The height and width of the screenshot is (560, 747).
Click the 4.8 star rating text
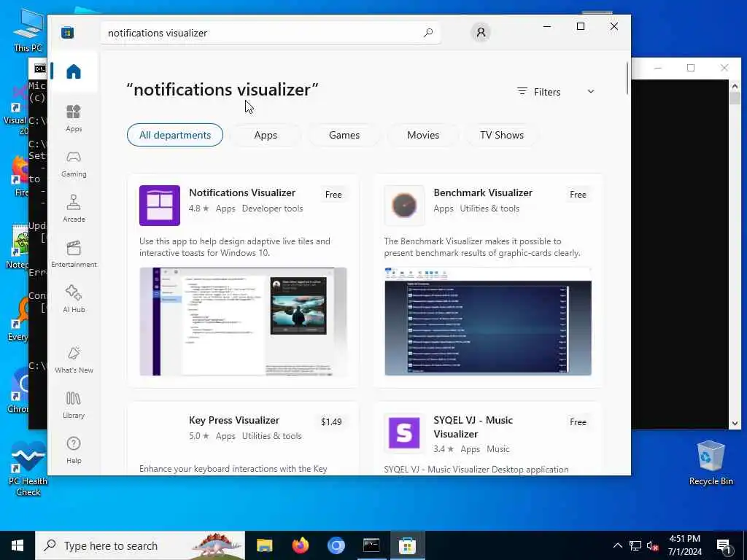198,209
